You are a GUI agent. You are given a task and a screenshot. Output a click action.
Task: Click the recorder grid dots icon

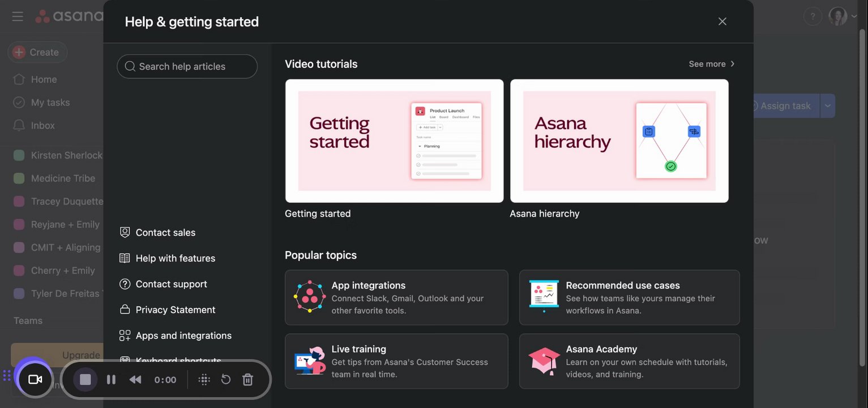(x=204, y=380)
